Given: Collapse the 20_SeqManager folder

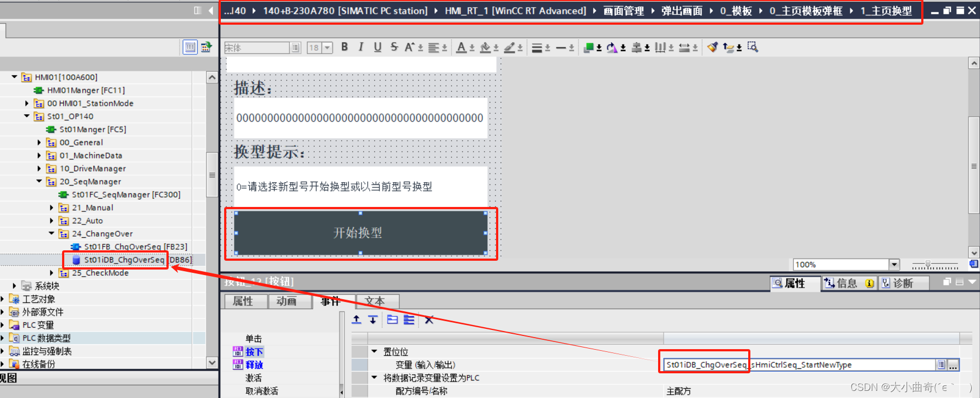Looking at the screenshot, I should tap(39, 181).
